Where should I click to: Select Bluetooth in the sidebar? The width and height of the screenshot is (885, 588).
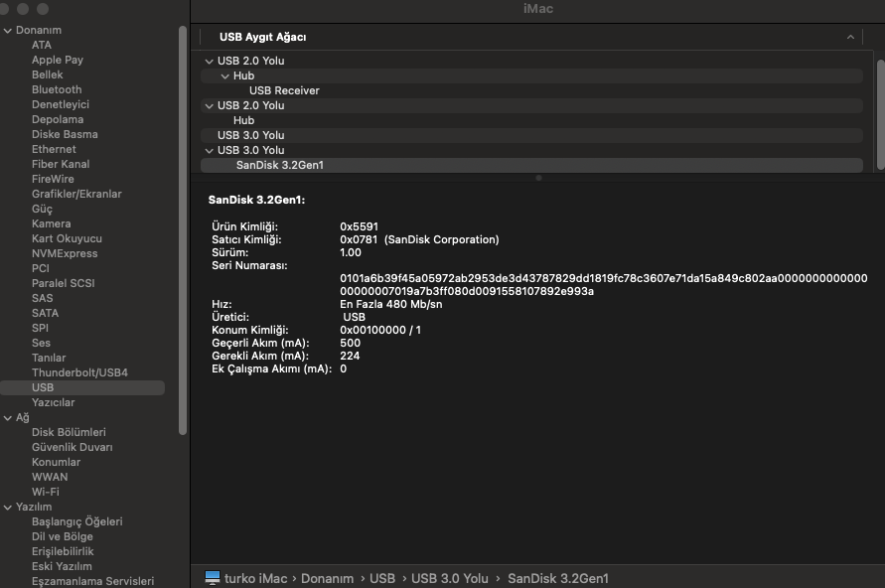coord(57,89)
